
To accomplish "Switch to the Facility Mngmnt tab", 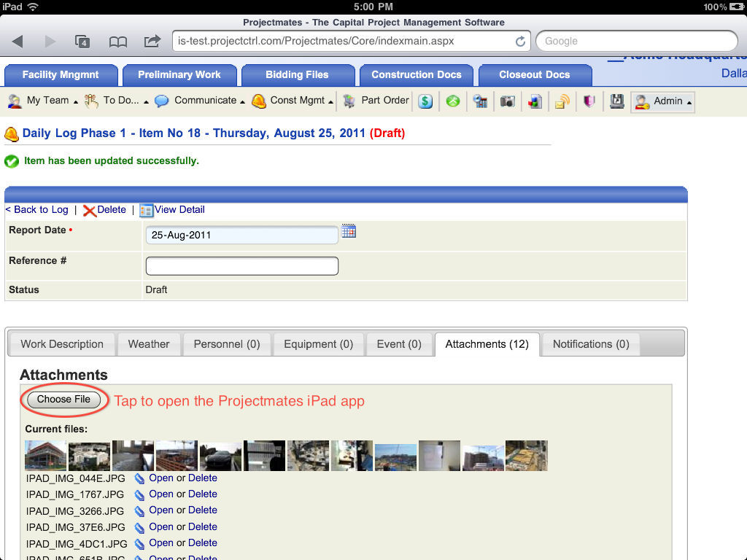I will coord(61,75).
